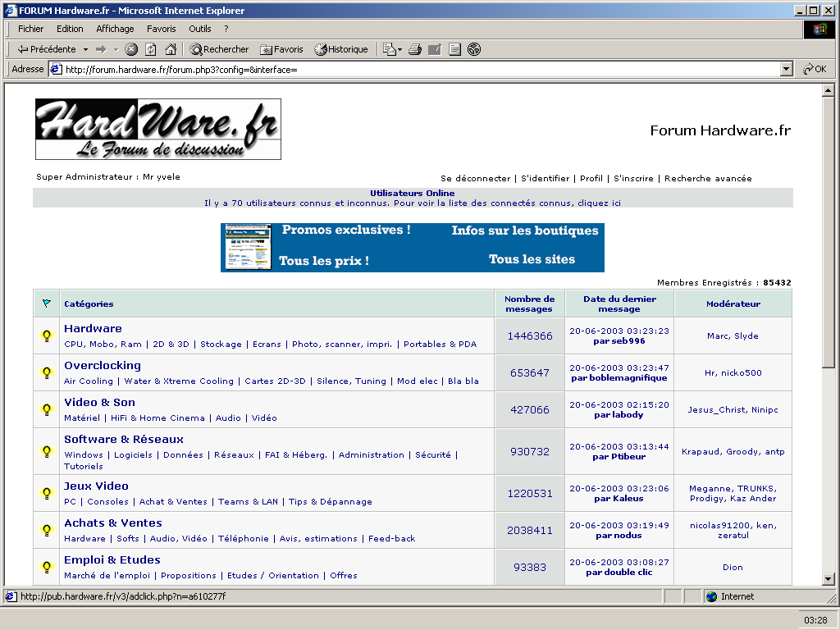Open the Emploi & Etudes category
Screen dimensions: 840x630
tap(112, 559)
